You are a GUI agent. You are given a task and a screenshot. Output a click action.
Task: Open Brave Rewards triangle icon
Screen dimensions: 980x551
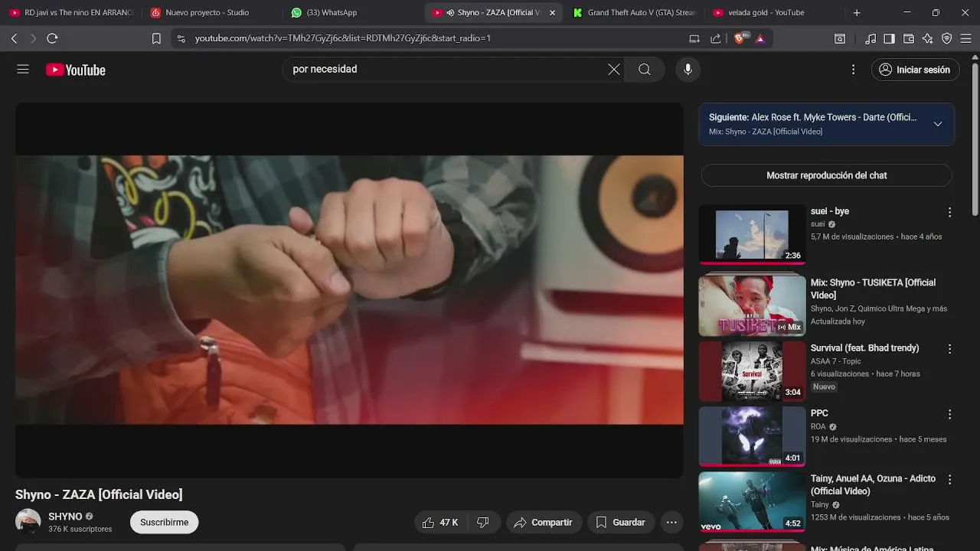pos(760,38)
